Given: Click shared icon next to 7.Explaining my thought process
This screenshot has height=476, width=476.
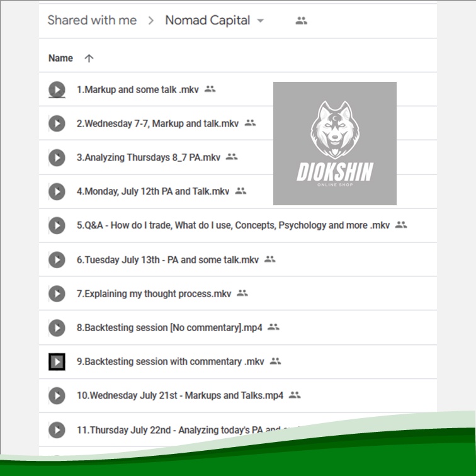Looking at the screenshot, I should [242, 293].
